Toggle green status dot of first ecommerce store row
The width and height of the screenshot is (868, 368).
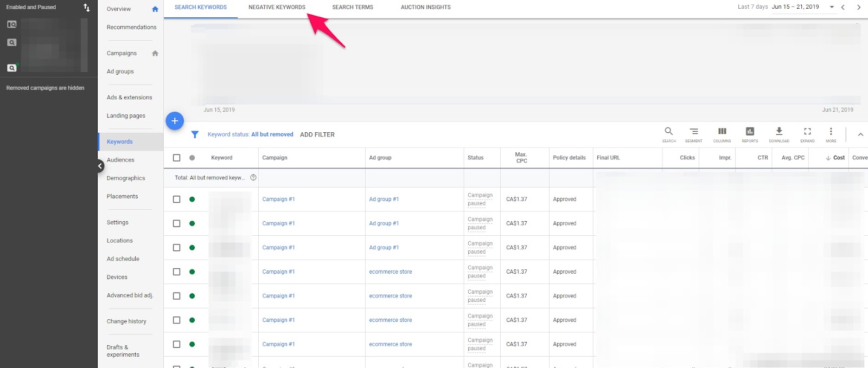tap(192, 272)
